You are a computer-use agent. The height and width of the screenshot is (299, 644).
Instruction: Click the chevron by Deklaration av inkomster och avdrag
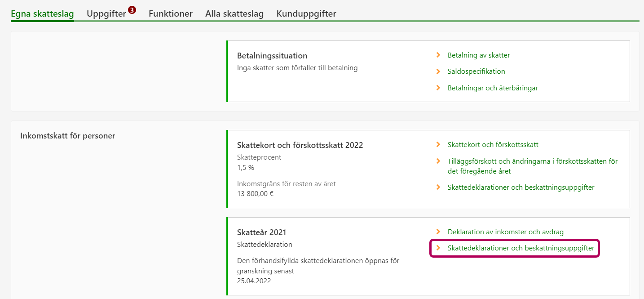[438, 232]
